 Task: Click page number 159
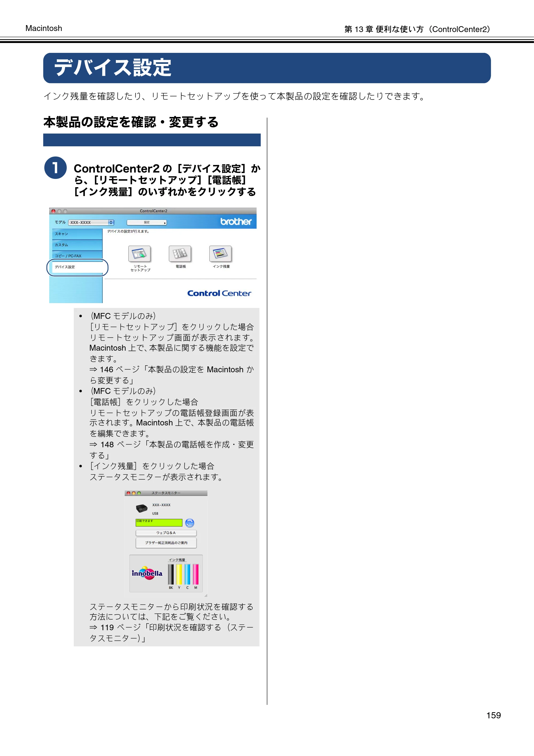tap(493, 715)
